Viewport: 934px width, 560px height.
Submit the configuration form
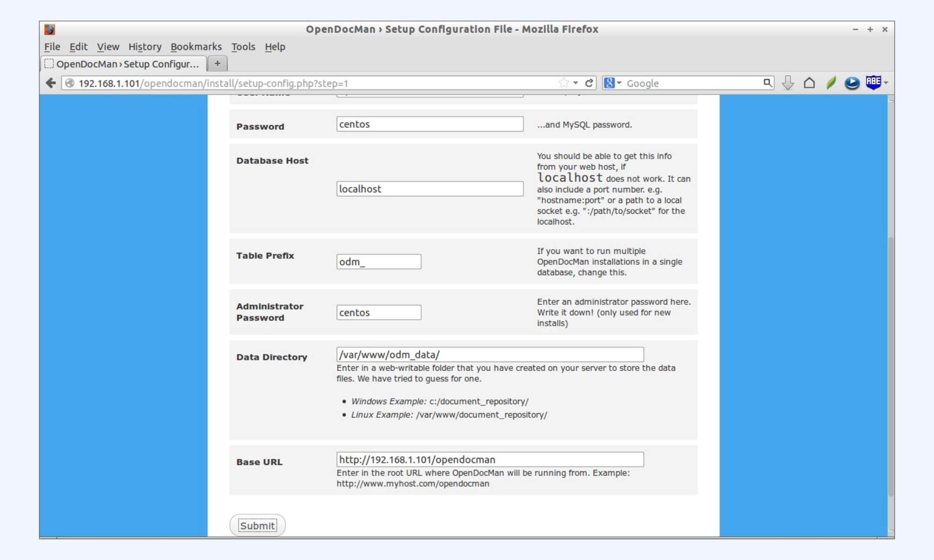pos(257,525)
